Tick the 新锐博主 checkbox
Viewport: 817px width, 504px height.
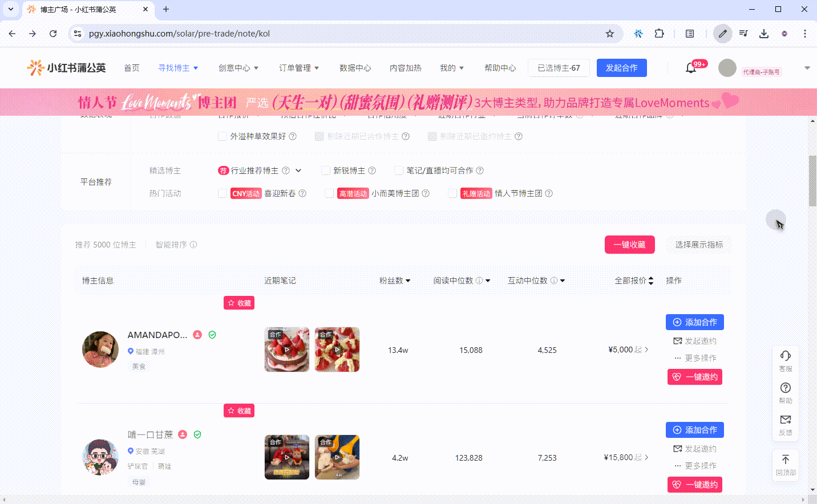point(326,170)
